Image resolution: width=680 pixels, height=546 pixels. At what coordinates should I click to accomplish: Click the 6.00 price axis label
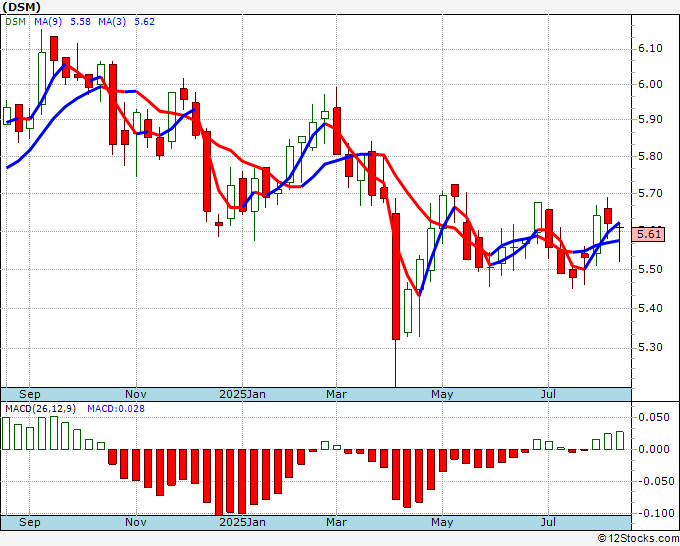pyautogui.click(x=651, y=84)
